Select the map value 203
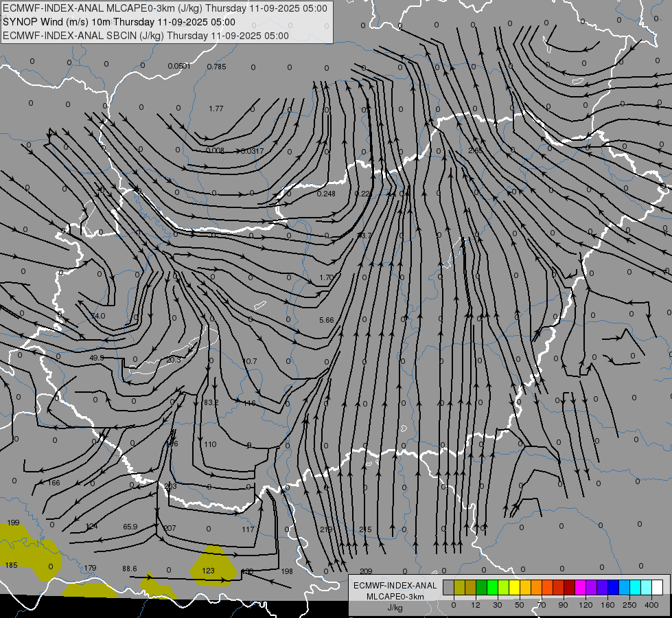This screenshot has width=672, height=618. (x=170, y=486)
